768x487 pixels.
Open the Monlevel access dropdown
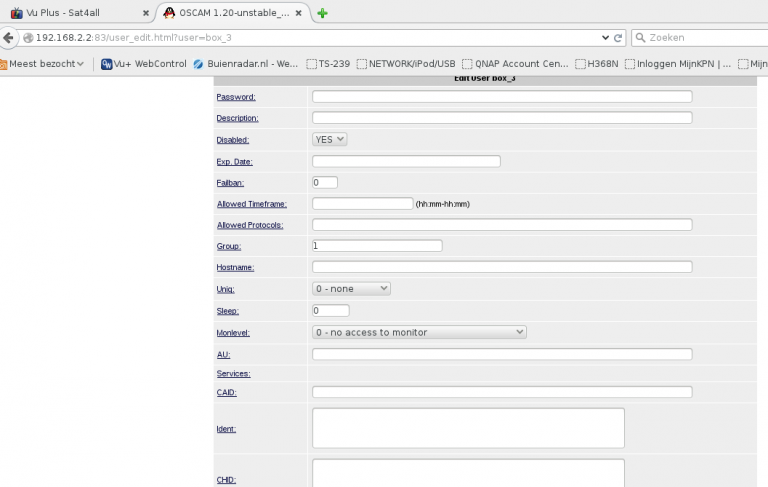pyautogui.click(x=419, y=332)
